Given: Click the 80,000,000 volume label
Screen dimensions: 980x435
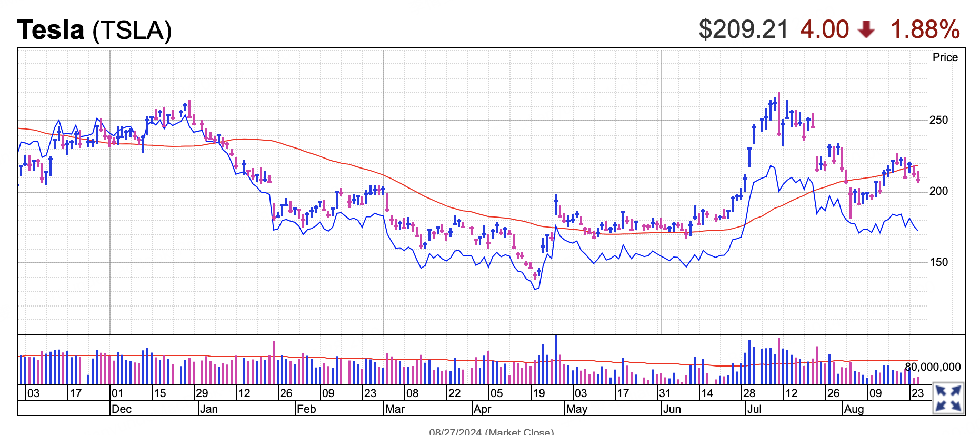Looking at the screenshot, I should [x=933, y=367].
